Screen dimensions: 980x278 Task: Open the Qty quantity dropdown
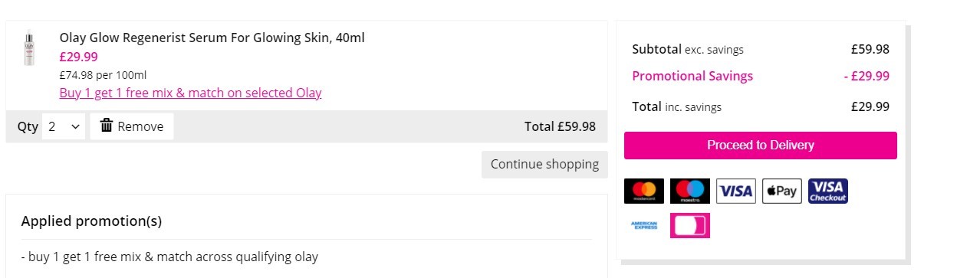tap(64, 126)
